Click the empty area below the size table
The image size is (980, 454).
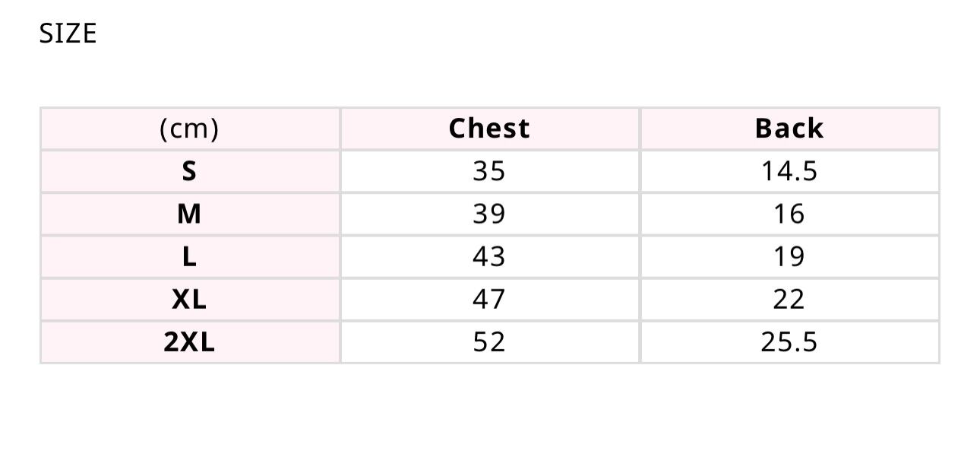(x=489, y=411)
